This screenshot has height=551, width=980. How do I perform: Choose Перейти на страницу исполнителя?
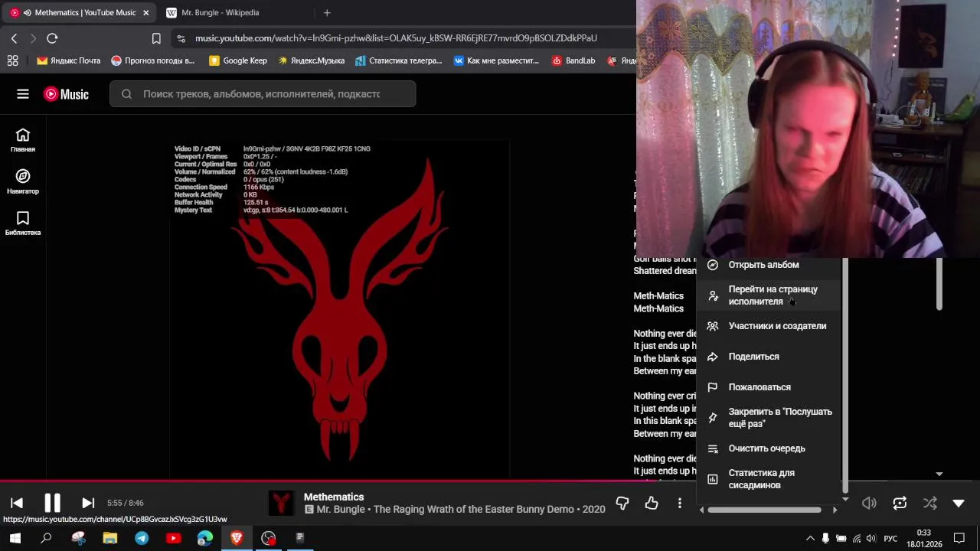[769, 295]
